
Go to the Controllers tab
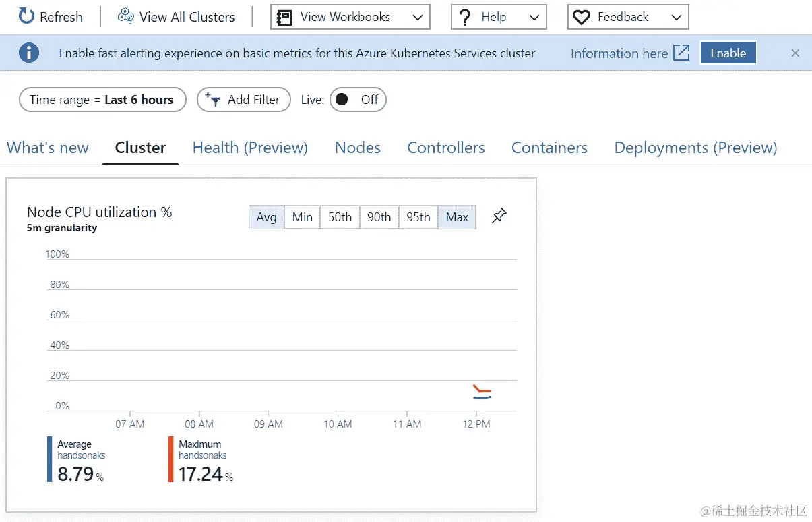(x=446, y=148)
